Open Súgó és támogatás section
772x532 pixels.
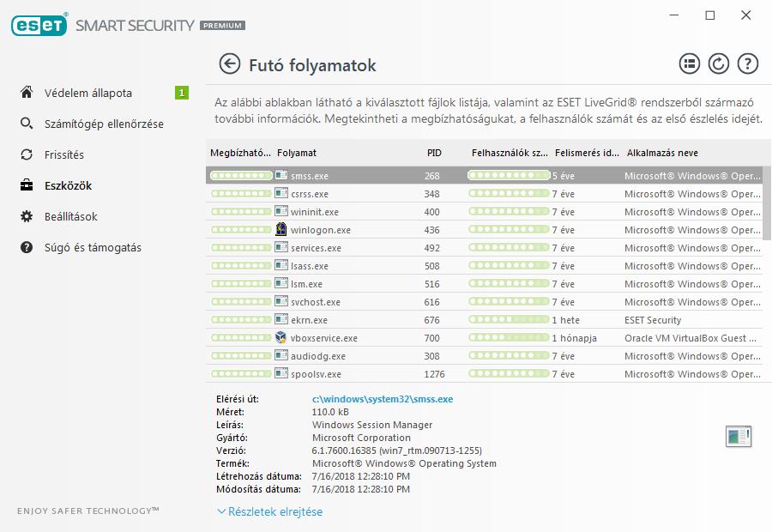93,248
